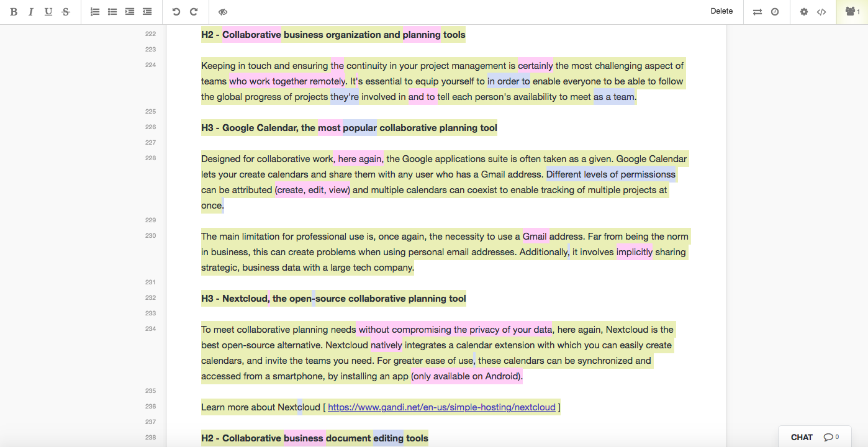868x447 pixels.
Task: Indent the current line
Action: click(130, 12)
